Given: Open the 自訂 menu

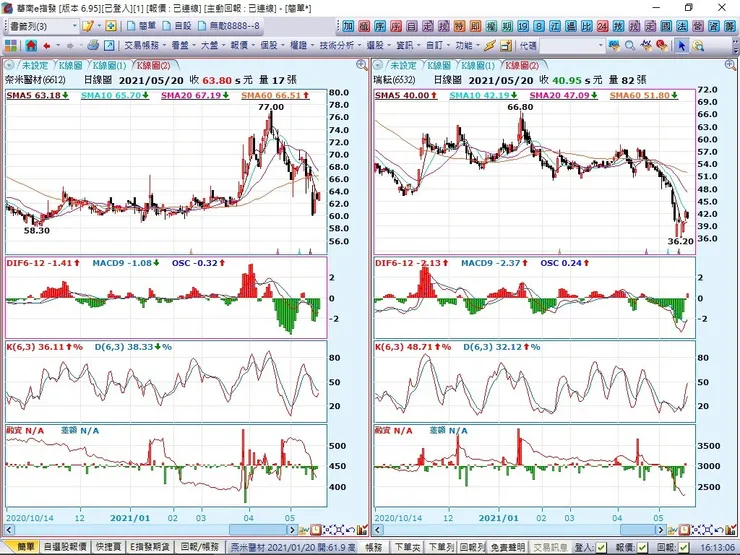Looking at the screenshot, I should click(x=438, y=46).
